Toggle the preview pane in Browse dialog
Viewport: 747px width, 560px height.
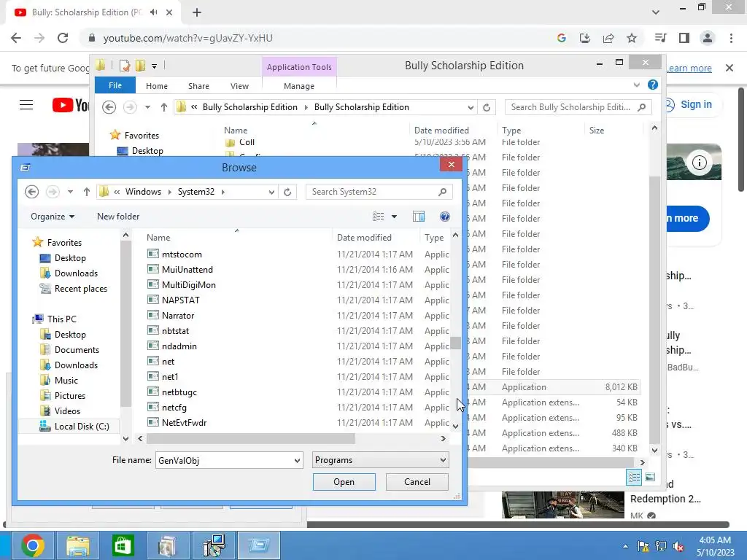click(x=418, y=217)
